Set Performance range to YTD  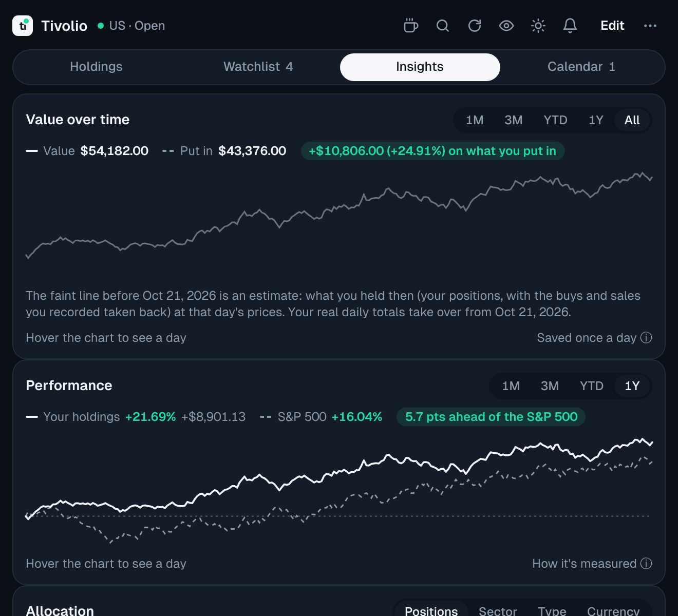[592, 386]
